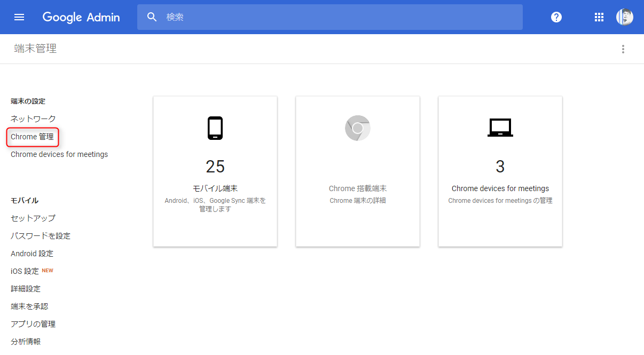Open Android 設定
Screen dimensions: 644x355
coord(32,254)
